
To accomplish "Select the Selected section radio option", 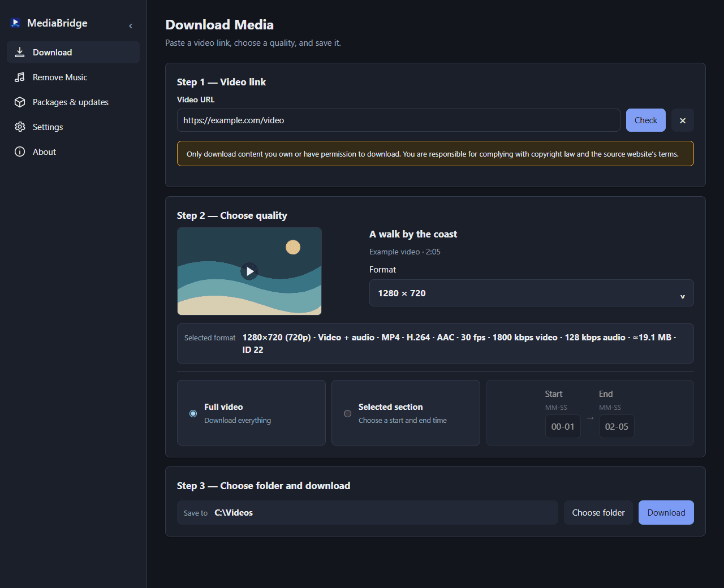I will tap(348, 414).
